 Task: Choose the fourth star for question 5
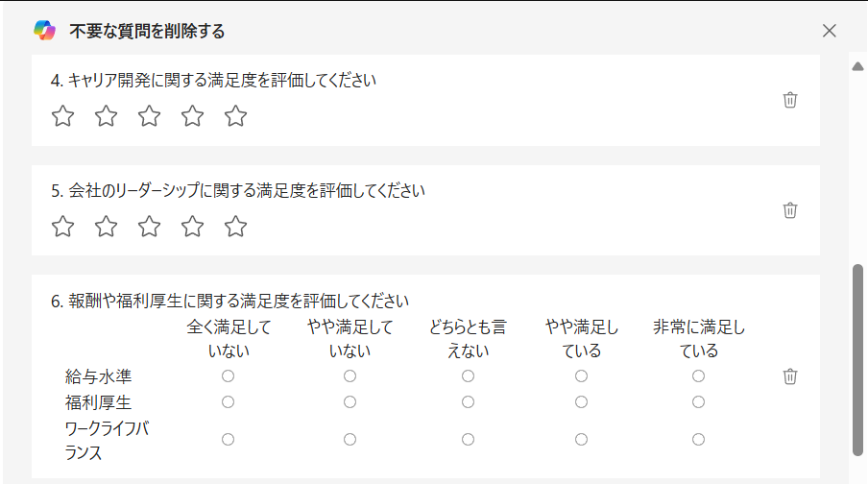193,227
